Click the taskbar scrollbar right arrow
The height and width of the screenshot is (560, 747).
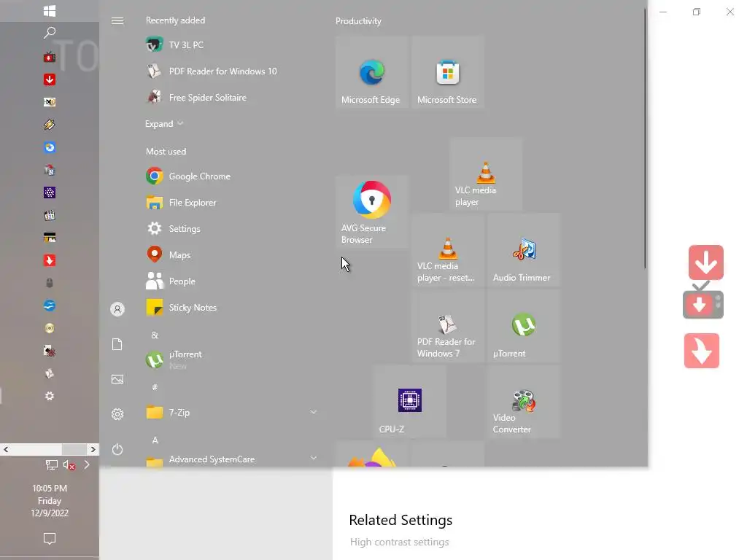(93, 449)
